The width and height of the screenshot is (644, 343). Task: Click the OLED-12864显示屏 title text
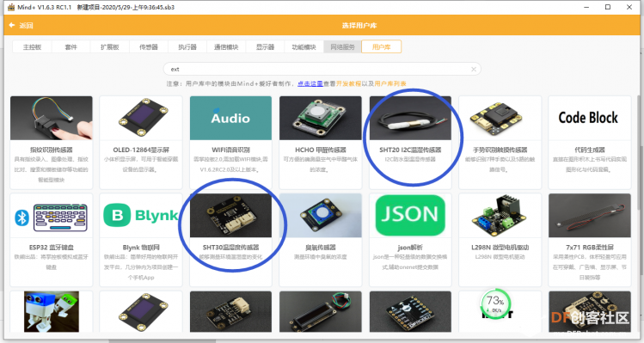[x=141, y=150]
